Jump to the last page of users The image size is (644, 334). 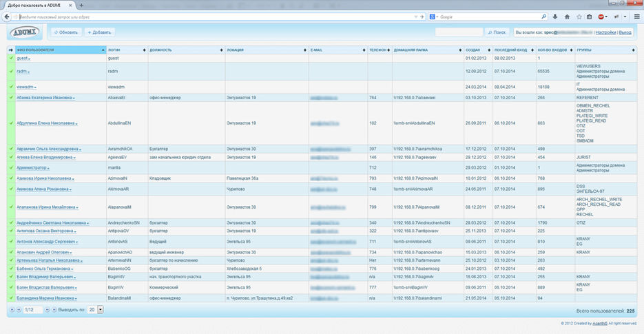[x=54, y=310]
